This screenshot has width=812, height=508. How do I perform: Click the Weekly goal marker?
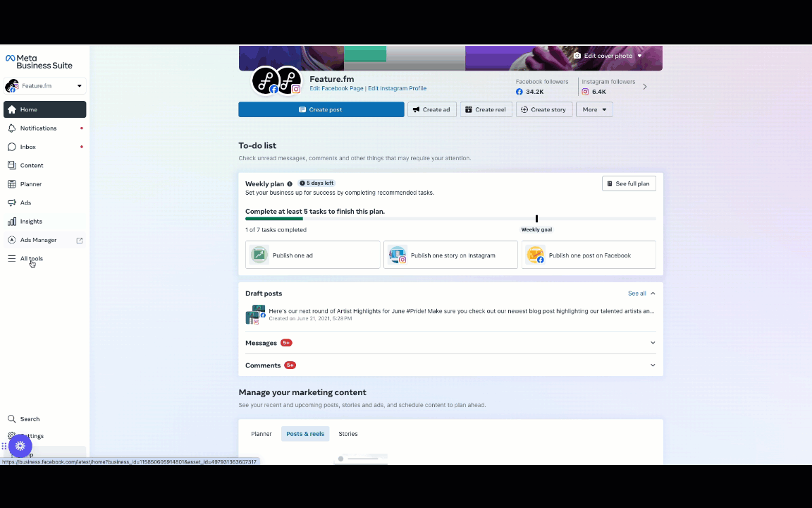536,219
